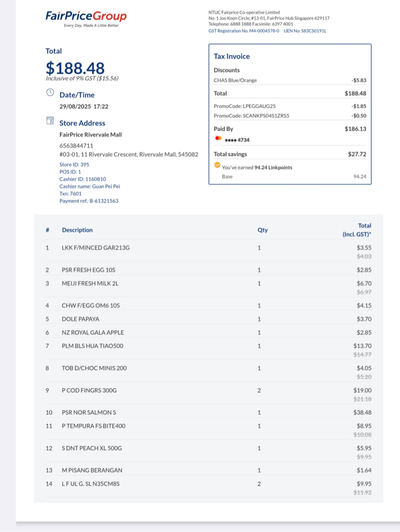The height and width of the screenshot is (532, 400).
Task: Click the GST Registration No. text
Action: [244, 31]
